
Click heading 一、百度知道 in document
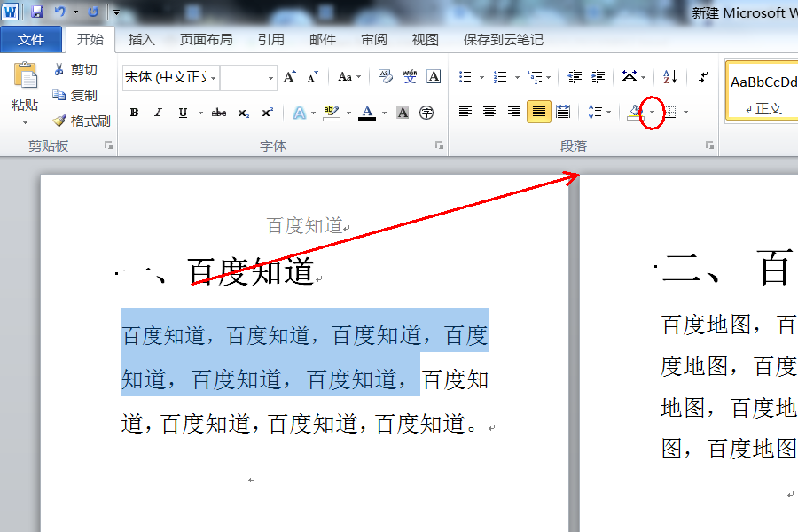point(218,270)
